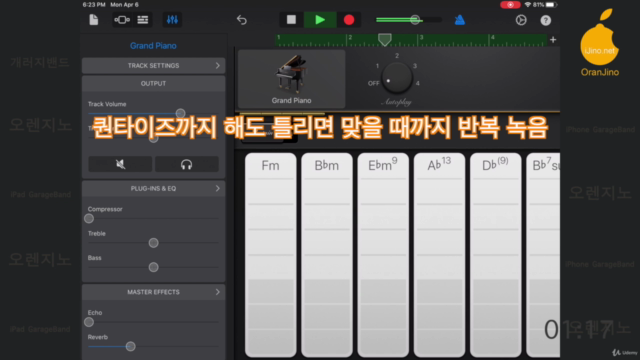Adjust the Treble slider knob
The height and width of the screenshot is (360, 640).
tap(153, 243)
